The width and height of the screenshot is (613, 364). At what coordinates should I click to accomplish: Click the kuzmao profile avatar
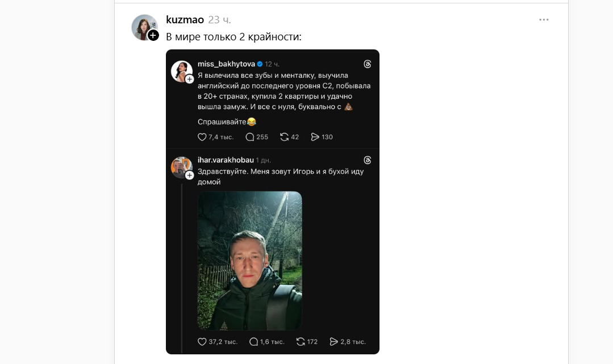144,27
